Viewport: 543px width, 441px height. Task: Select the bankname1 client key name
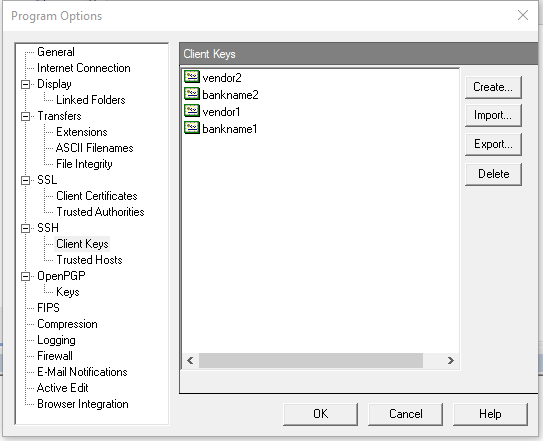click(230, 129)
